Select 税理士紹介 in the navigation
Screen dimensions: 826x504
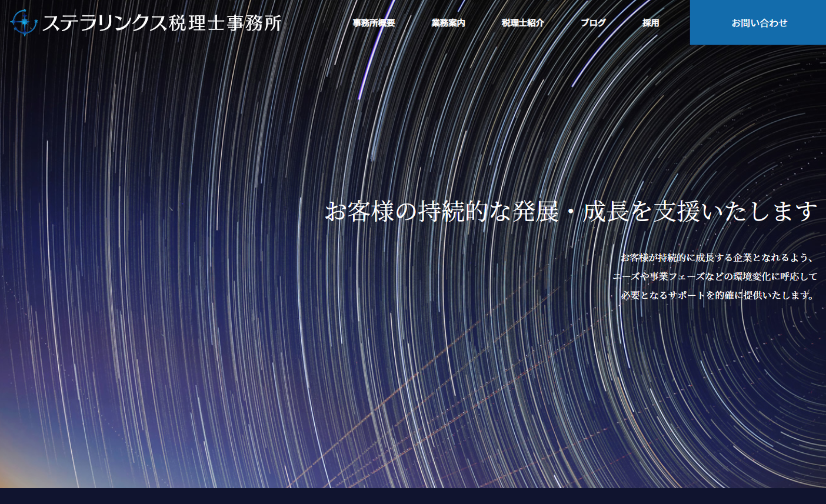523,23
